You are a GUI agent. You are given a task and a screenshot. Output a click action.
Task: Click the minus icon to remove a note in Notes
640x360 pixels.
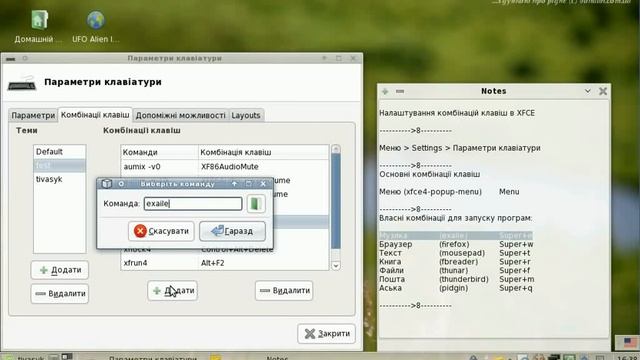click(400, 91)
